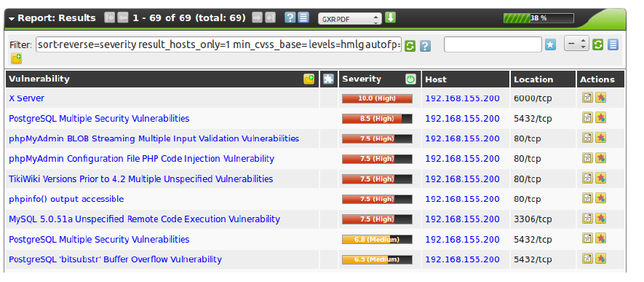Go to the next results page

[x=257, y=17]
